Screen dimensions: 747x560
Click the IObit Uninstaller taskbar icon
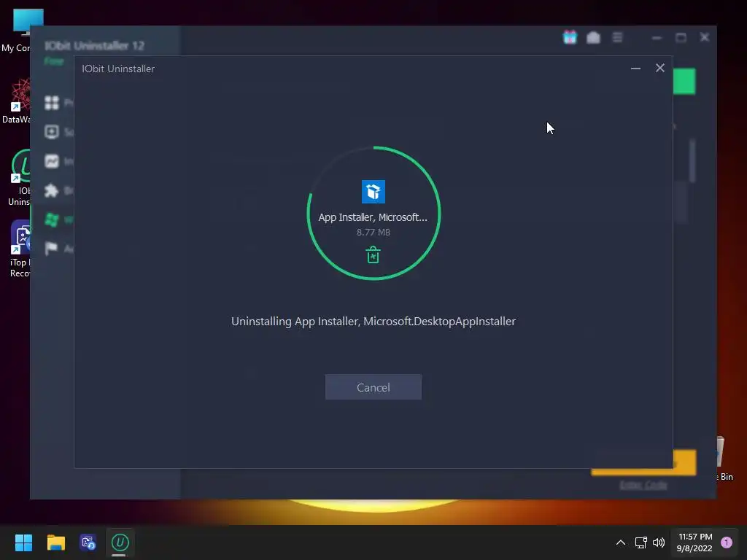(120, 542)
